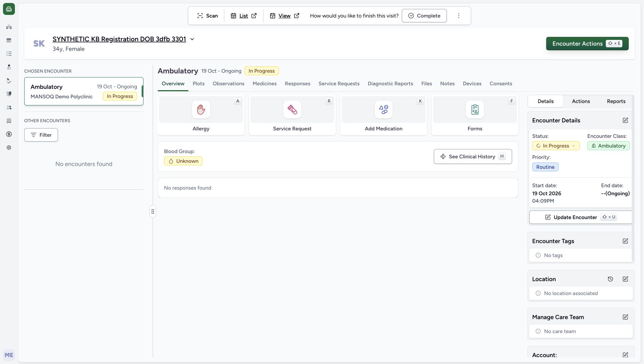Open the microscope laboratory sidebar icon

point(9,80)
